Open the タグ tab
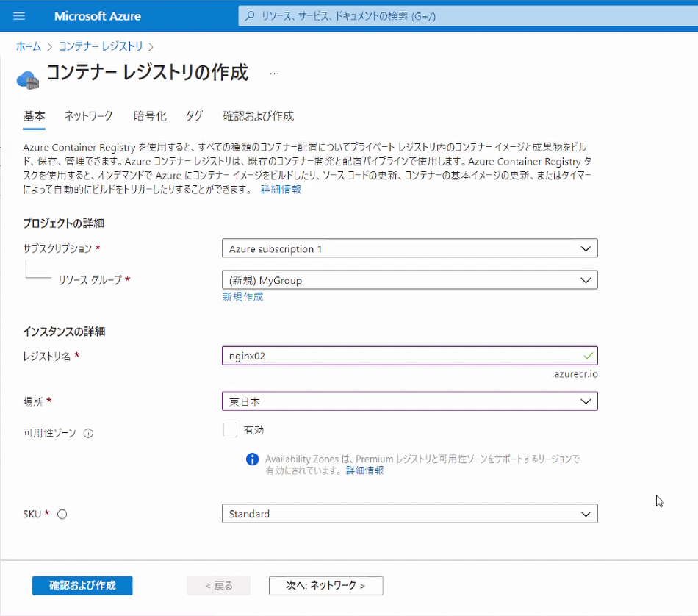This screenshot has height=616, width=698. point(194,116)
